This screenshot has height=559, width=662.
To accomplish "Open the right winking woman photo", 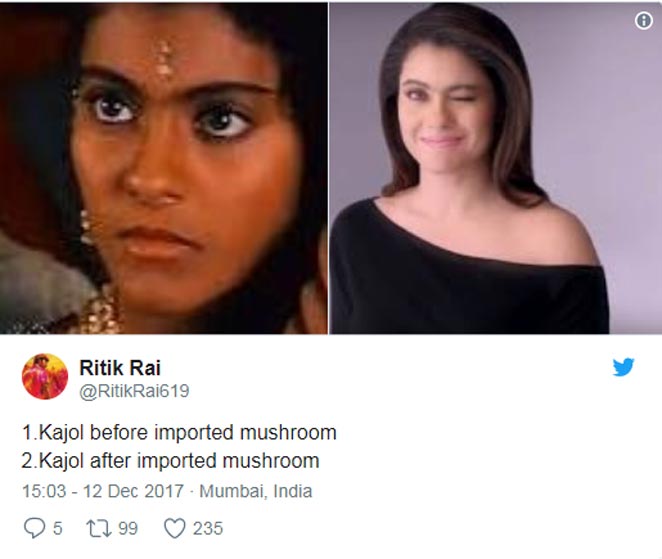I will (x=495, y=168).
